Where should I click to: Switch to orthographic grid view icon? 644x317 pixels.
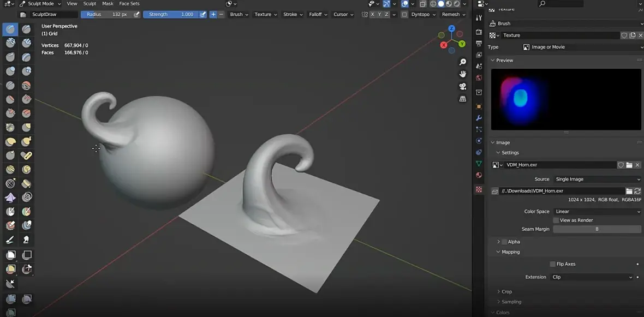pyautogui.click(x=463, y=99)
